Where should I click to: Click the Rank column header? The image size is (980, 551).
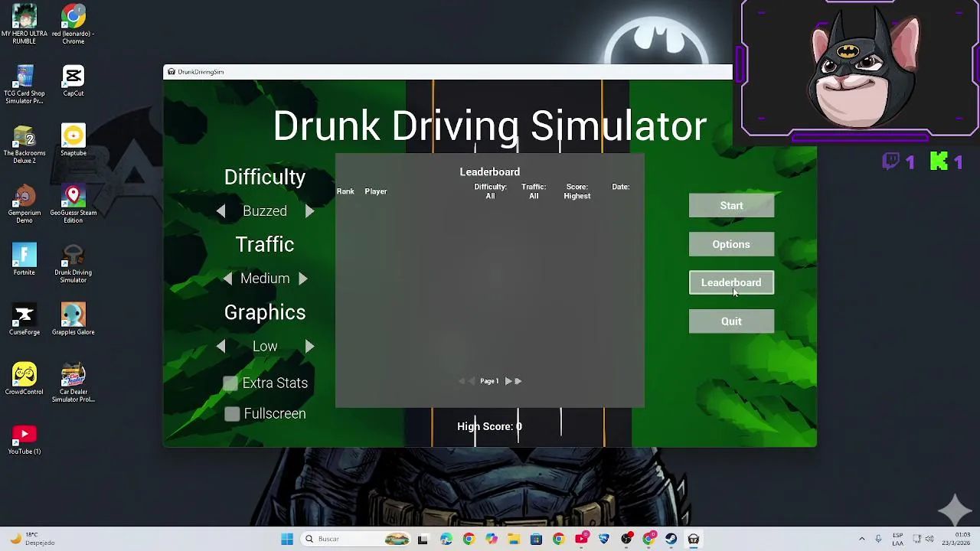[345, 191]
